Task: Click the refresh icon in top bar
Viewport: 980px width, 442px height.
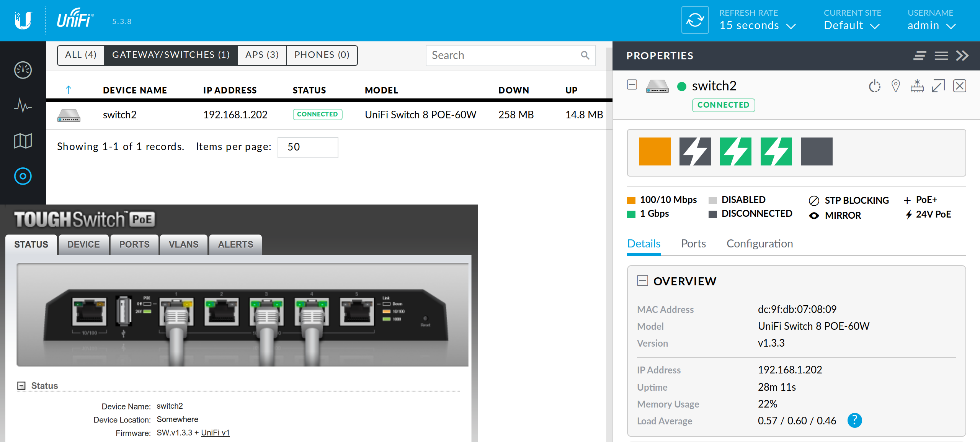Action: pyautogui.click(x=695, y=20)
